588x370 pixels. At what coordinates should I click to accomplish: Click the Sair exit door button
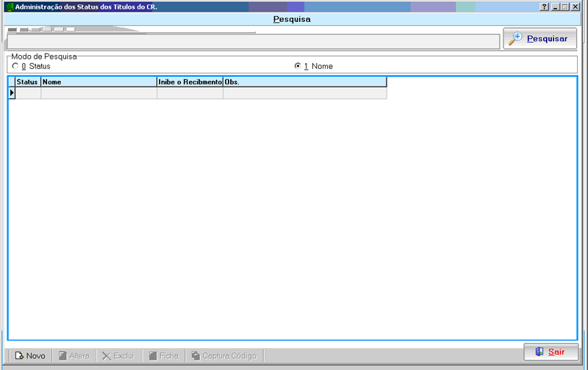tap(551, 352)
